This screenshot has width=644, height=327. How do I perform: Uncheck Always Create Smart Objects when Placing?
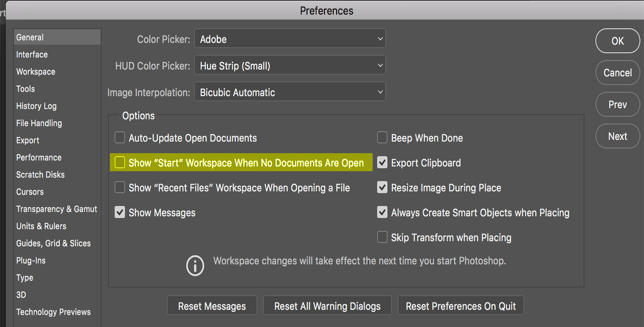pyautogui.click(x=382, y=212)
